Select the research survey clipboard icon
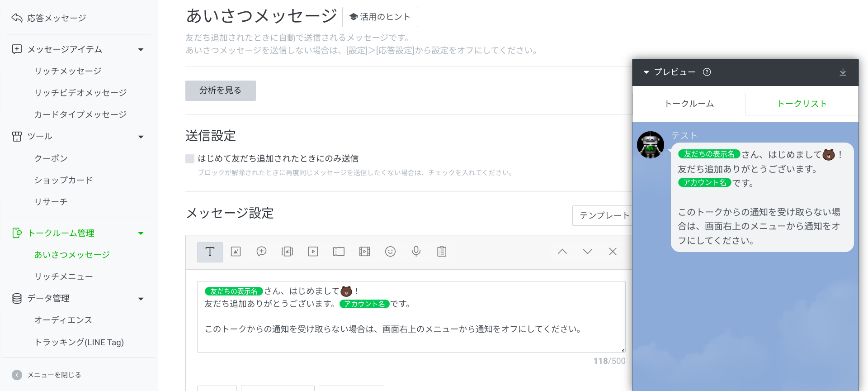This screenshot has width=868, height=391. click(x=442, y=252)
